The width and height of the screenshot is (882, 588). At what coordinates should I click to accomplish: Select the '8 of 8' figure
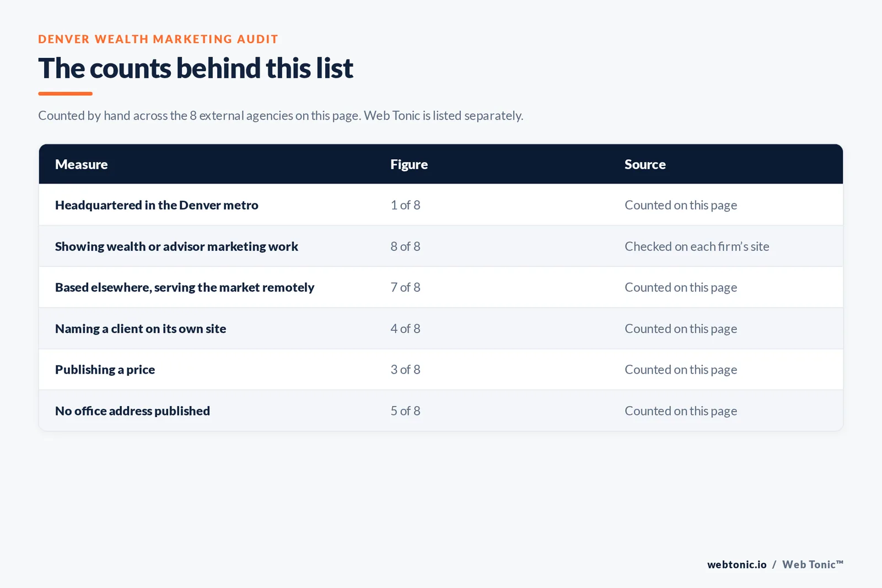pos(405,246)
